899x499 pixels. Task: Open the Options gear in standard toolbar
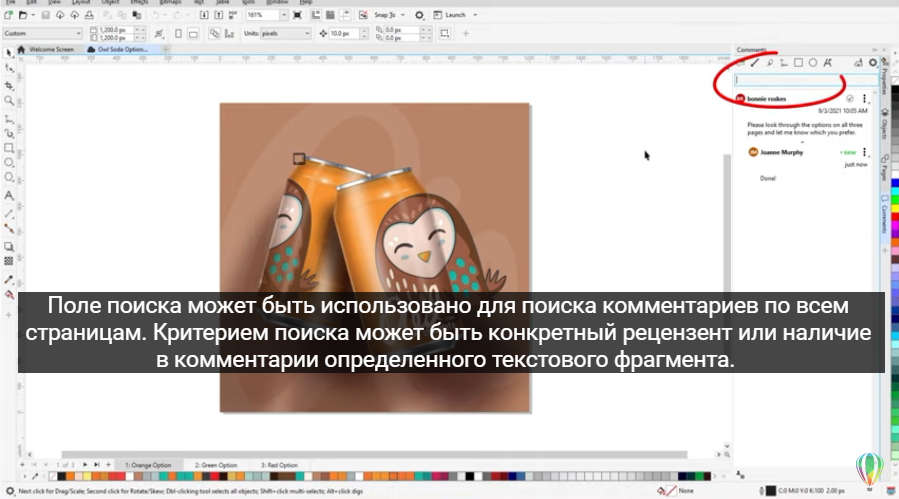tap(419, 15)
